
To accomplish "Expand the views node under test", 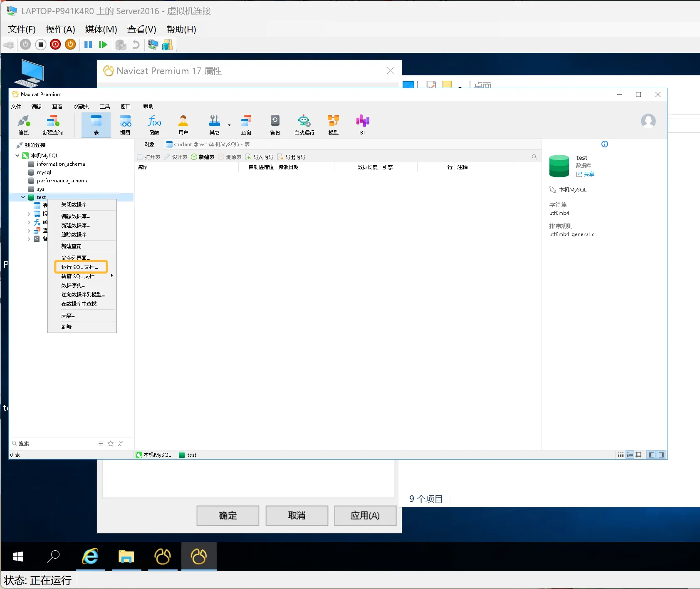I will click(29, 214).
